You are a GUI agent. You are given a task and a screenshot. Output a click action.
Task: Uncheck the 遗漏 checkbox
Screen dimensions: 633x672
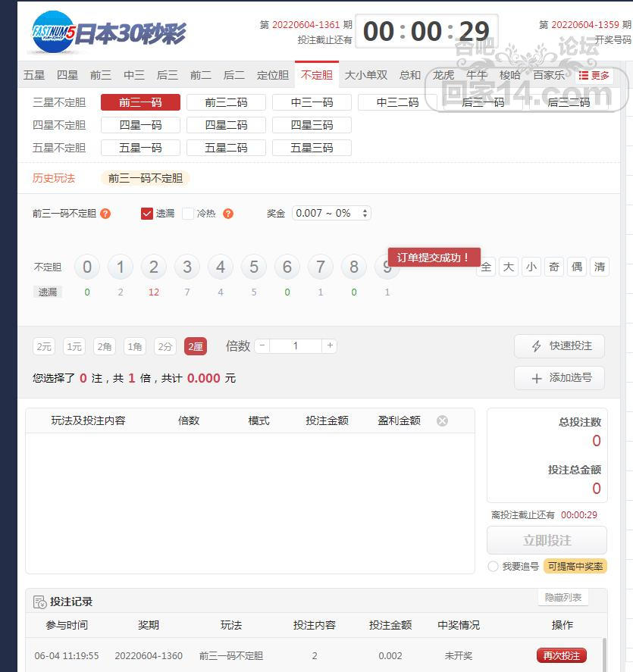[147, 214]
